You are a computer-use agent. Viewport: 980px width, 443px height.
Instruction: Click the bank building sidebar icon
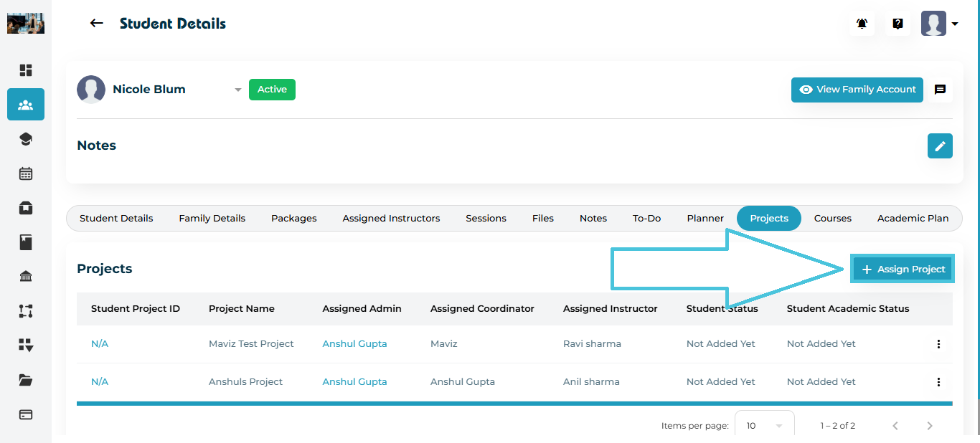pyautogui.click(x=26, y=277)
